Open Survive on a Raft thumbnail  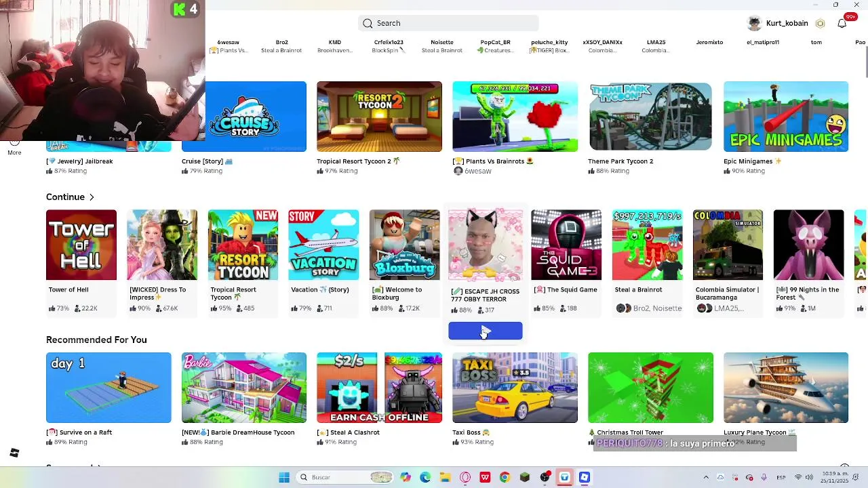[108, 388]
